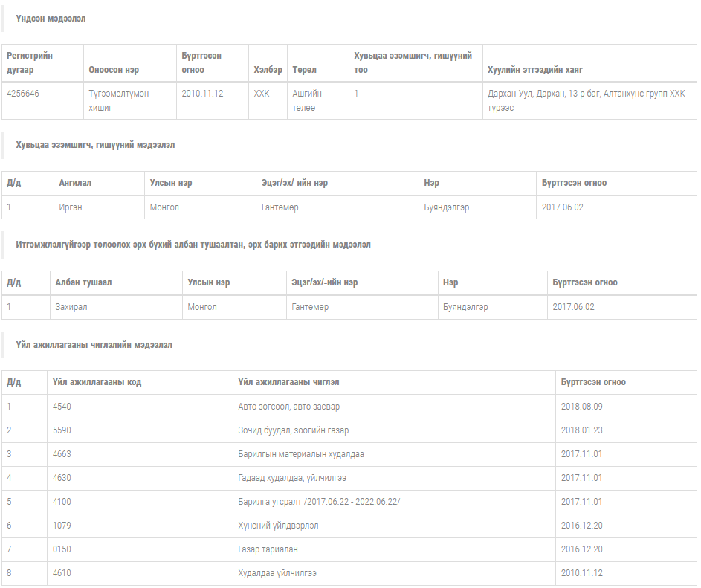This screenshot has width=701, height=588.
Task: Click the Ангилал column header
Action: coord(75,183)
